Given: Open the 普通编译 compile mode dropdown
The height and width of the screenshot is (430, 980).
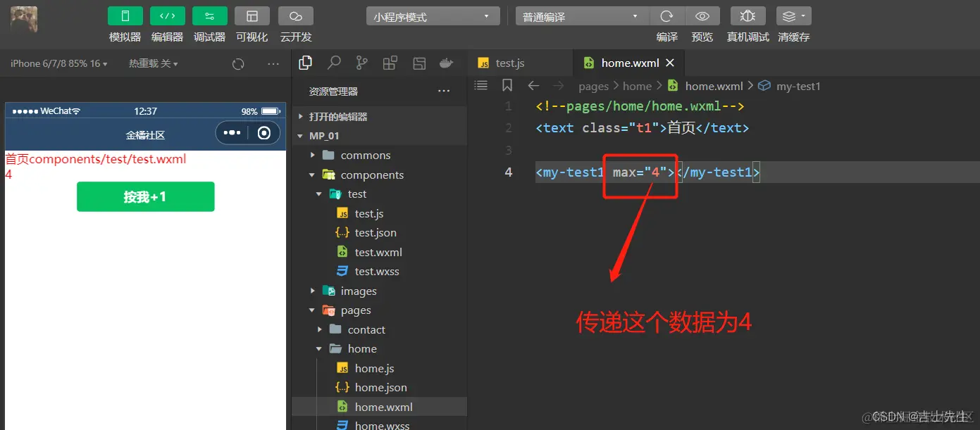Looking at the screenshot, I should click(581, 15).
